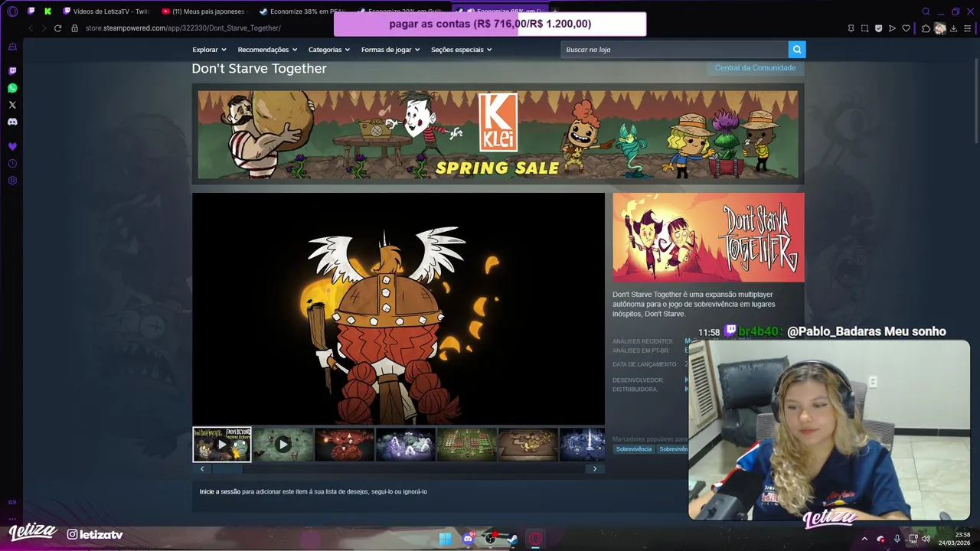The height and width of the screenshot is (551, 980).
Task: Take a snapshot with the capture icon
Action: [864, 28]
